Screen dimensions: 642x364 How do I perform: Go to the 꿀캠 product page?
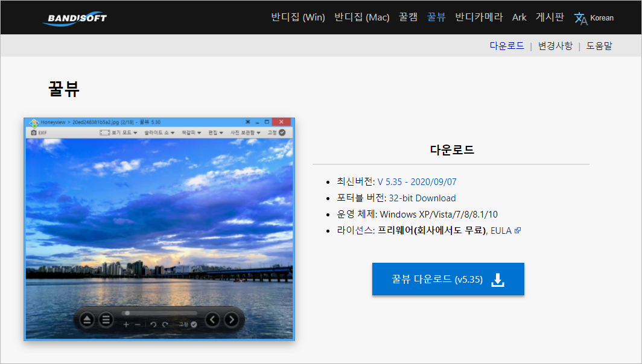(408, 17)
